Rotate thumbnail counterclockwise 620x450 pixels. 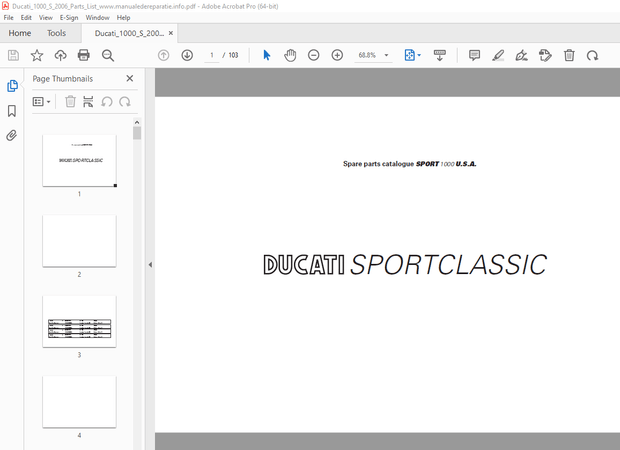[x=107, y=102]
